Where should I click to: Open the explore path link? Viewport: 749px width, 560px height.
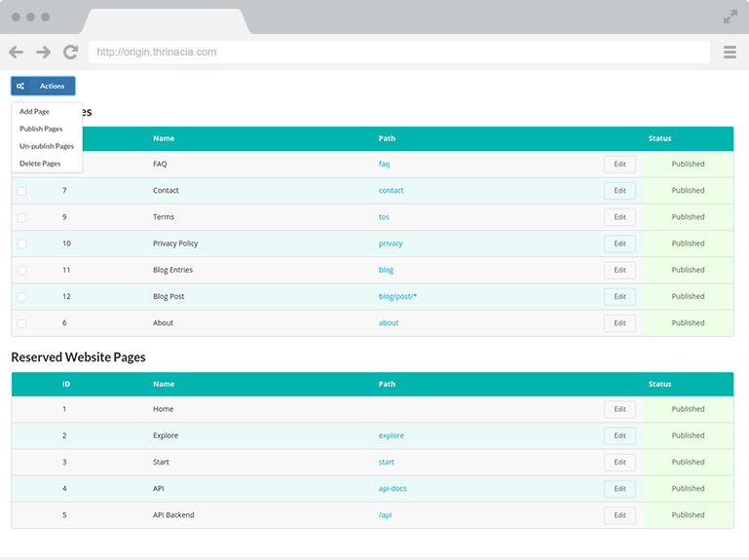click(x=391, y=435)
